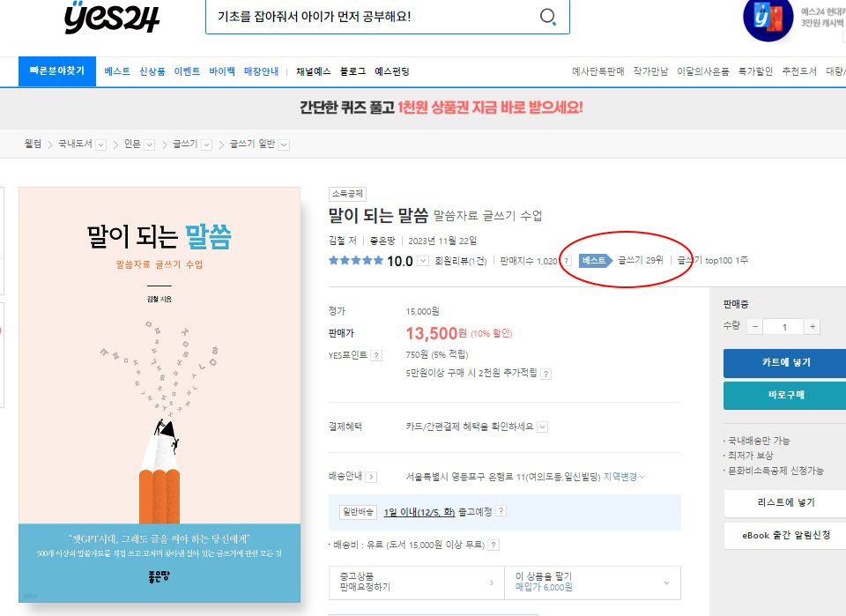The image size is (846, 616).
Task: Go to 블로그
Action: tap(352, 71)
